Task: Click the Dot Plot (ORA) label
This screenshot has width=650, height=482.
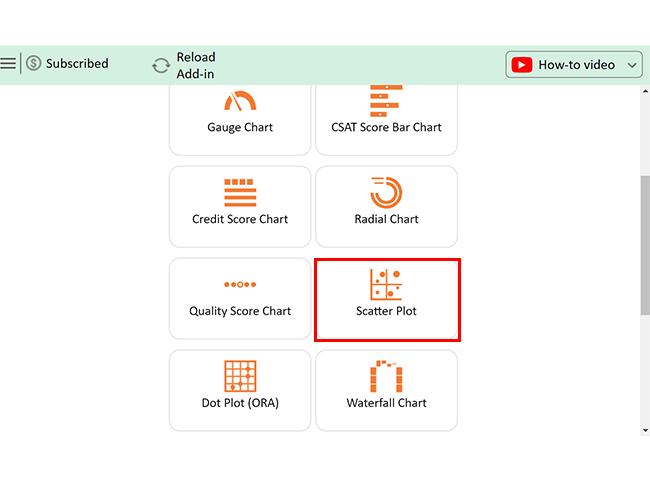Action: coord(240,403)
